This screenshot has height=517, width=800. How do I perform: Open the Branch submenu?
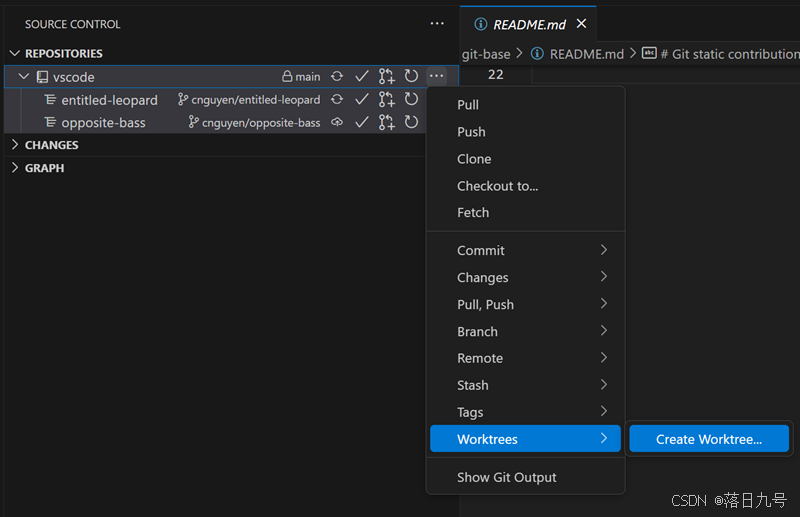pyautogui.click(x=526, y=331)
